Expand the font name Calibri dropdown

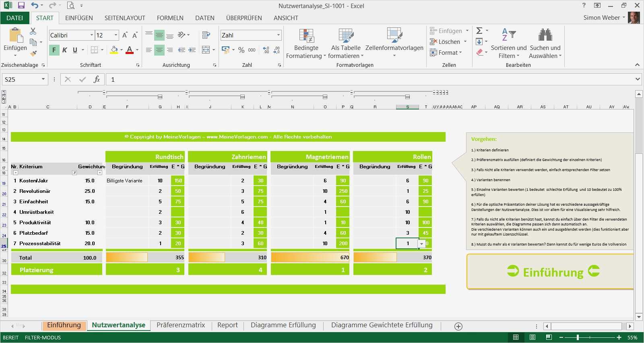pyautogui.click(x=91, y=35)
